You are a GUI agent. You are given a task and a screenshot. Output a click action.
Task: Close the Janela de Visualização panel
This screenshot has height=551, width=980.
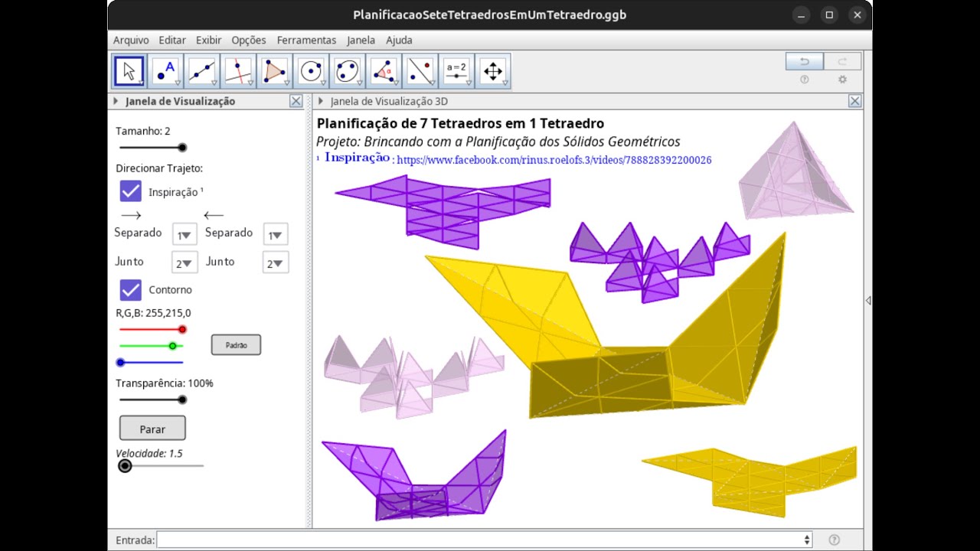[296, 101]
